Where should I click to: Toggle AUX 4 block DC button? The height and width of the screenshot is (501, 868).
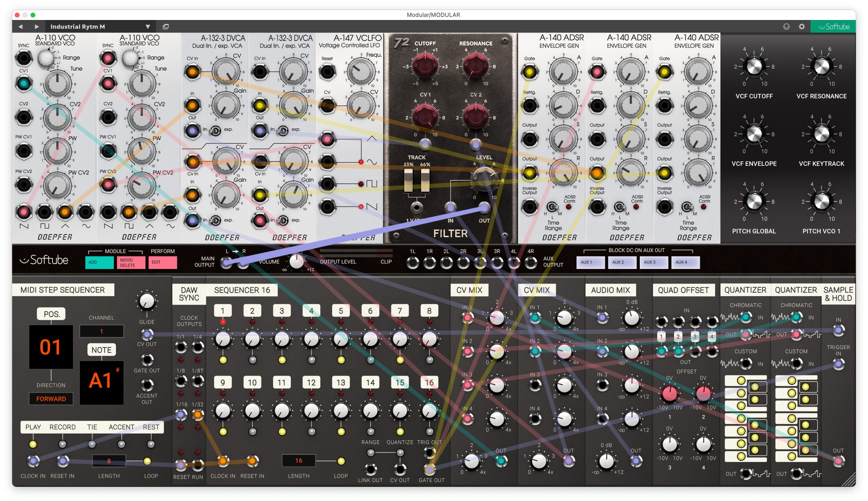point(685,262)
